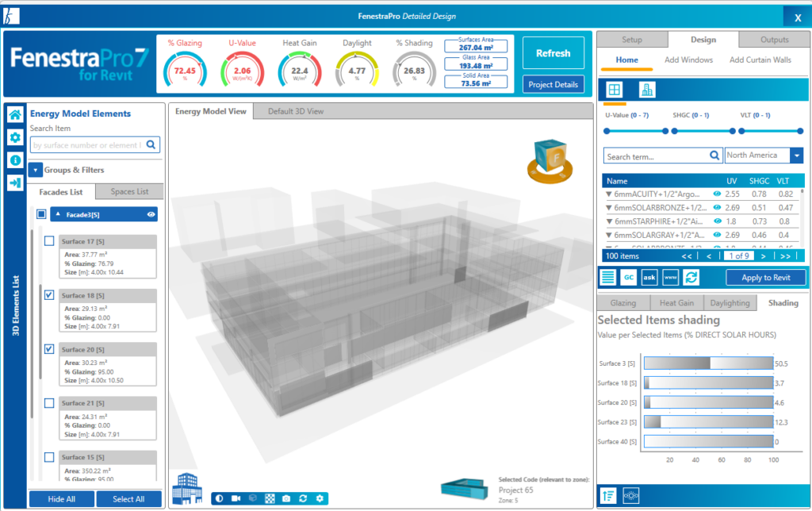Click the search magnifier in Energy Model Elements
Image resolution: width=812 pixels, height=511 pixels.
151,144
